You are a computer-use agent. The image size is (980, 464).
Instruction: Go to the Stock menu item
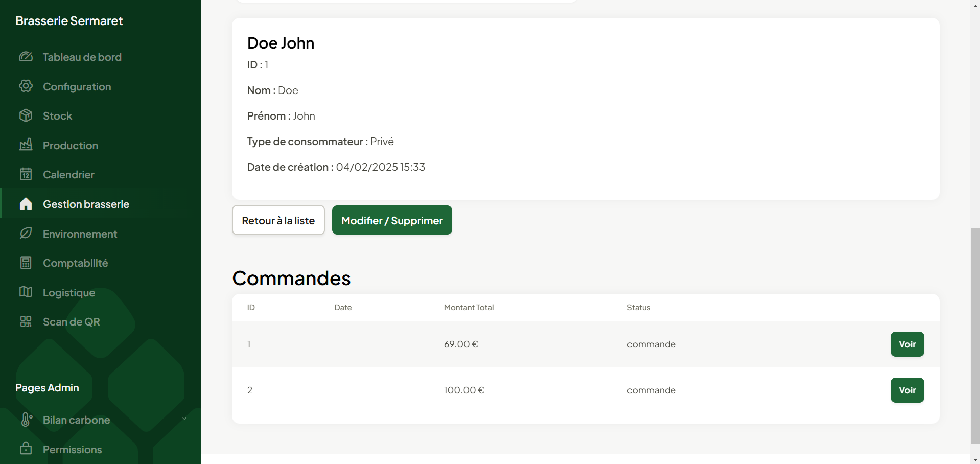click(58, 116)
